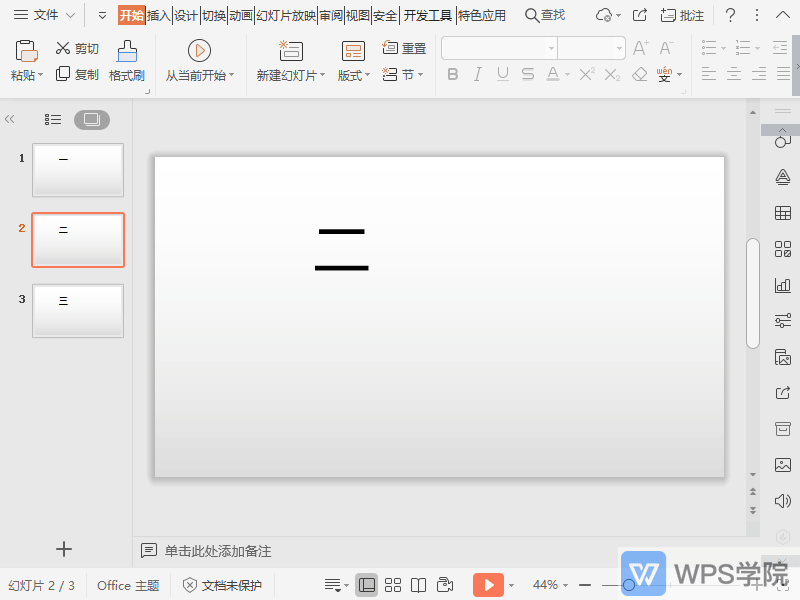The height and width of the screenshot is (600, 800).
Task: Click the Cut (剪切) scissors icon
Action: (63, 48)
